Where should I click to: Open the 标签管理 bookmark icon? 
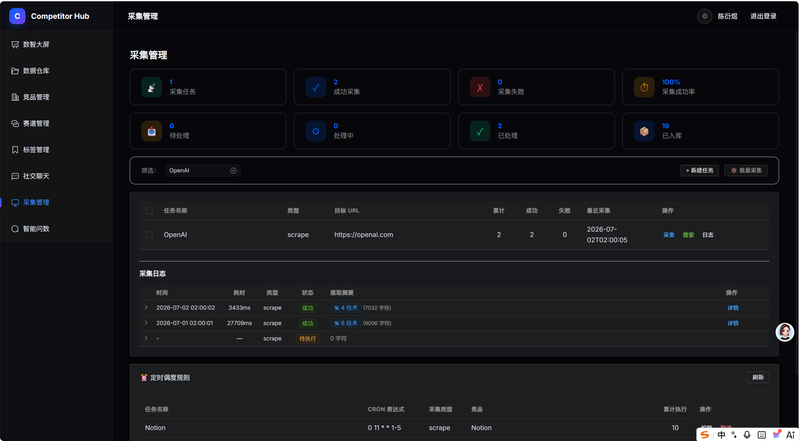coord(15,150)
